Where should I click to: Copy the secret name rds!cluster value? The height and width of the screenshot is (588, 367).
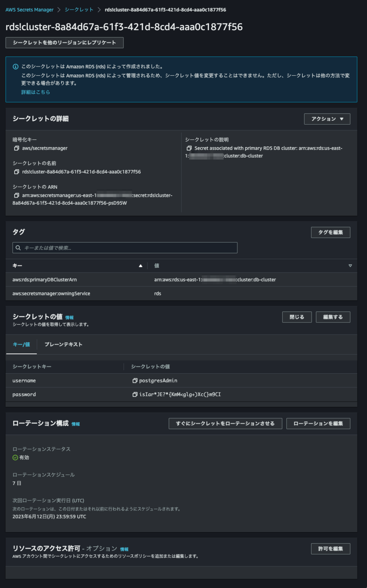click(x=17, y=172)
